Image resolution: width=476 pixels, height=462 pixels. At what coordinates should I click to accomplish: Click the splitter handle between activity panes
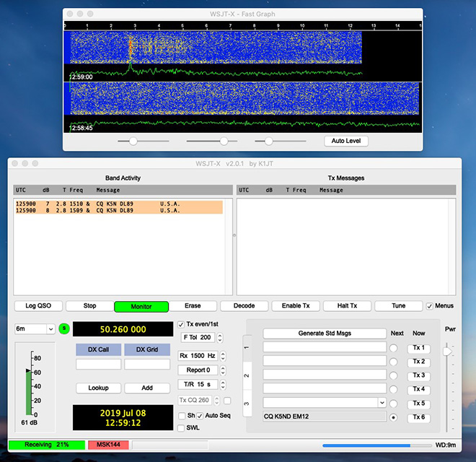point(234,235)
